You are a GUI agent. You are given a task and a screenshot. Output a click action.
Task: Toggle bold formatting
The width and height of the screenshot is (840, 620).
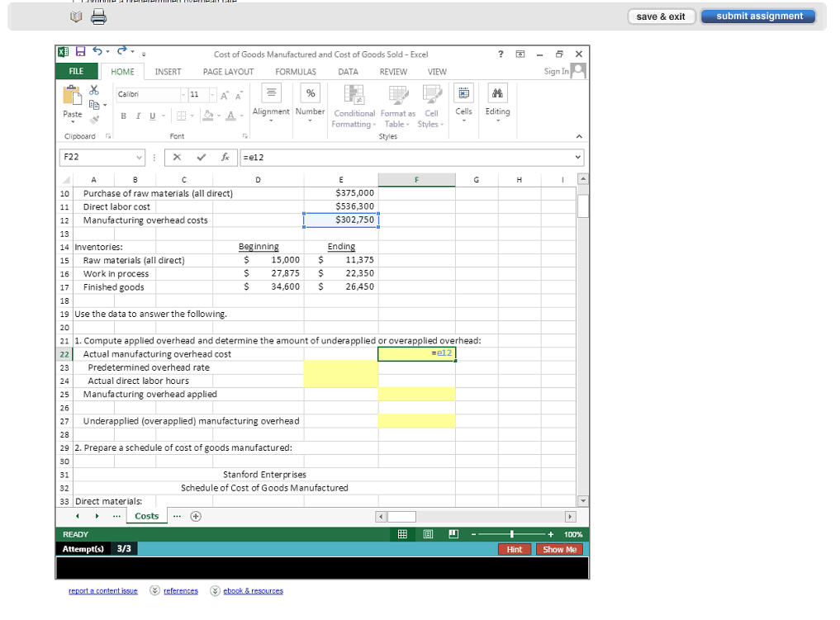click(123, 116)
